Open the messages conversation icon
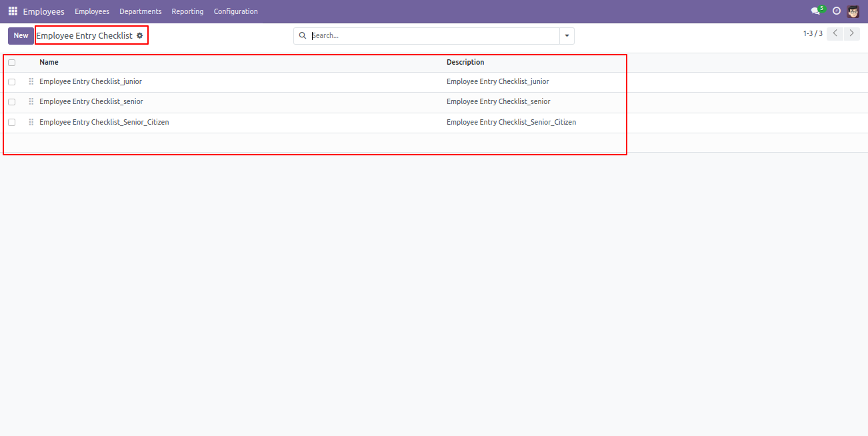The height and width of the screenshot is (436, 868). tap(815, 11)
